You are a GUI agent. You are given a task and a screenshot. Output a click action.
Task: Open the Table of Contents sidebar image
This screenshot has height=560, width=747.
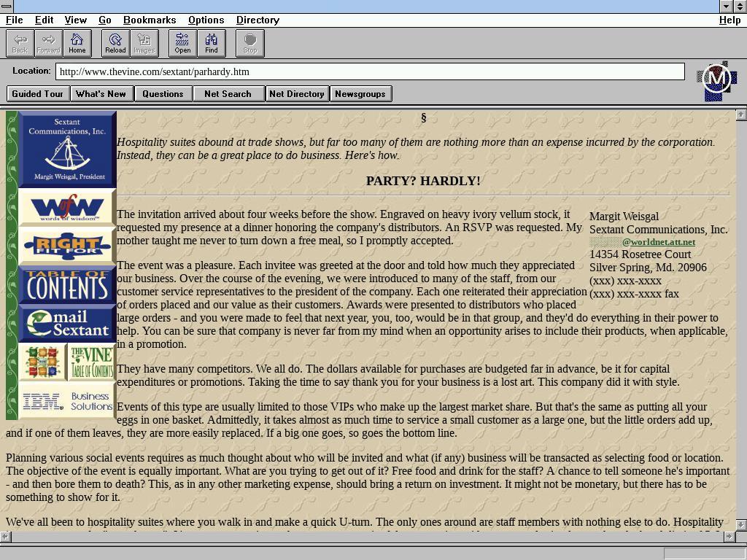coord(67,285)
